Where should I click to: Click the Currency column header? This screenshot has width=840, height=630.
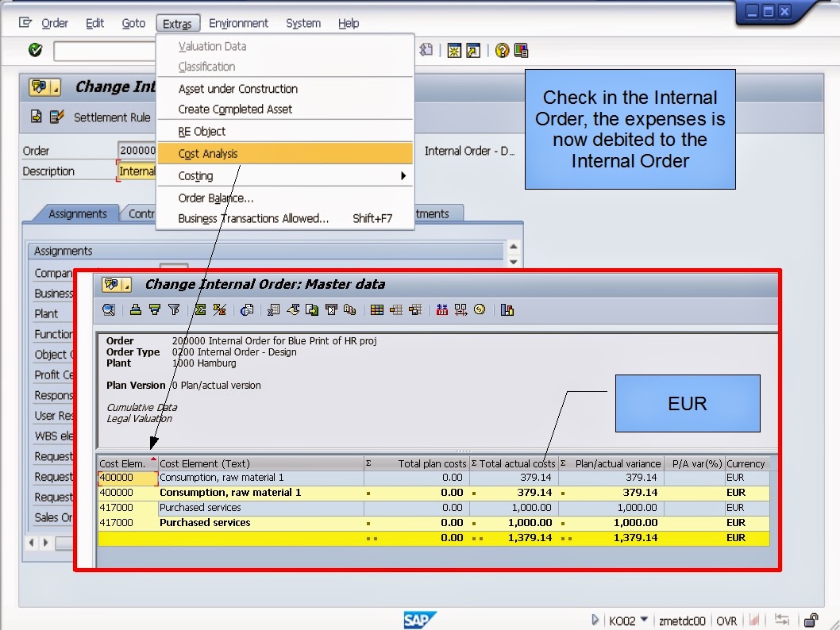tap(747, 463)
